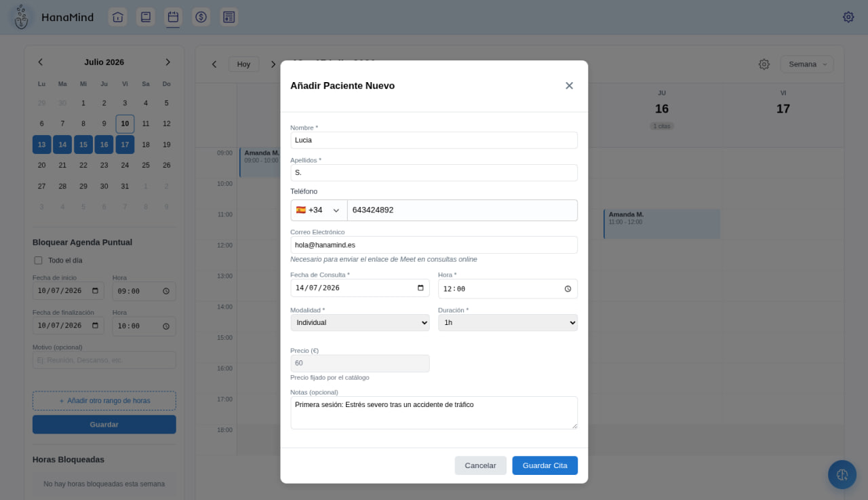Click the floating brain assistant button

pyautogui.click(x=842, y=474)
